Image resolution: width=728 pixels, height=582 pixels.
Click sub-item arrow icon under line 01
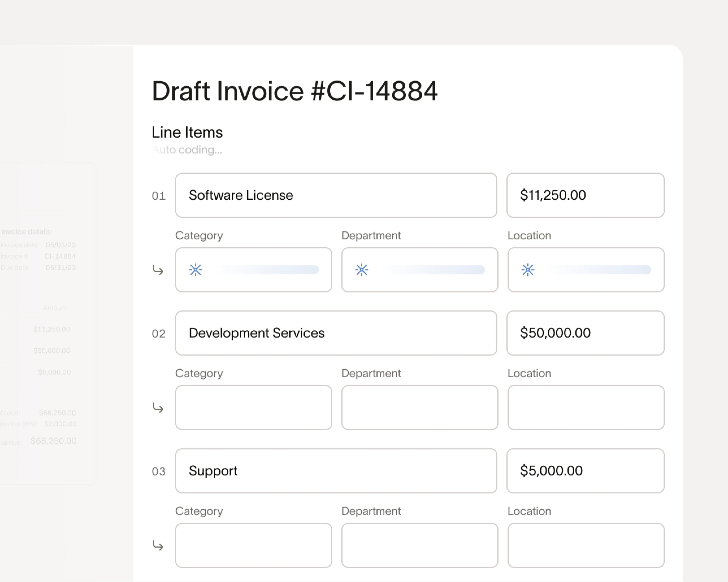(x=158, y=270)
